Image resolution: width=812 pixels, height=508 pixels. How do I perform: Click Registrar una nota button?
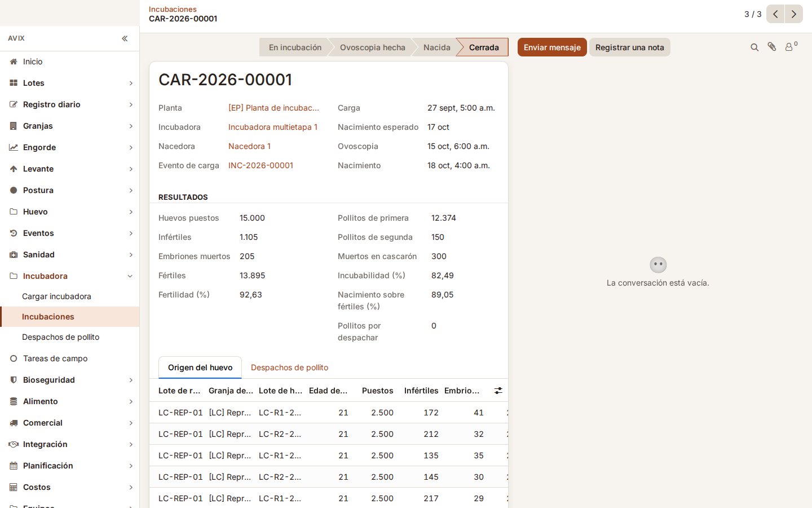pyautogui.click(x=630, y=47)
